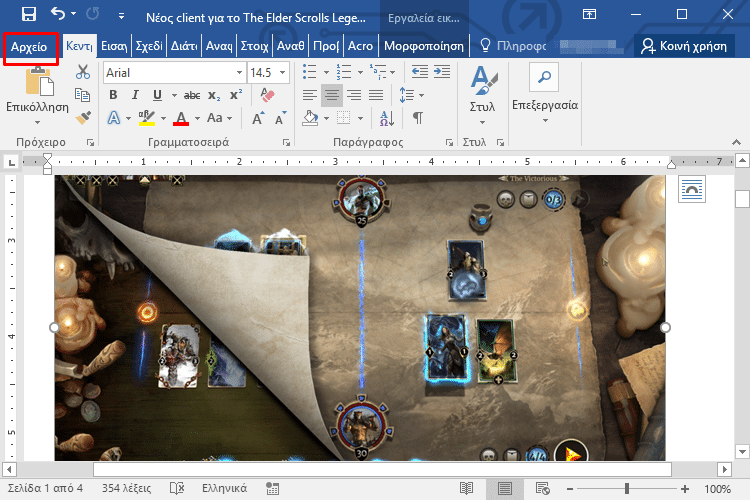Apply numbered list
This screenshot has width=750, height=500.
(x=343, y=72)
